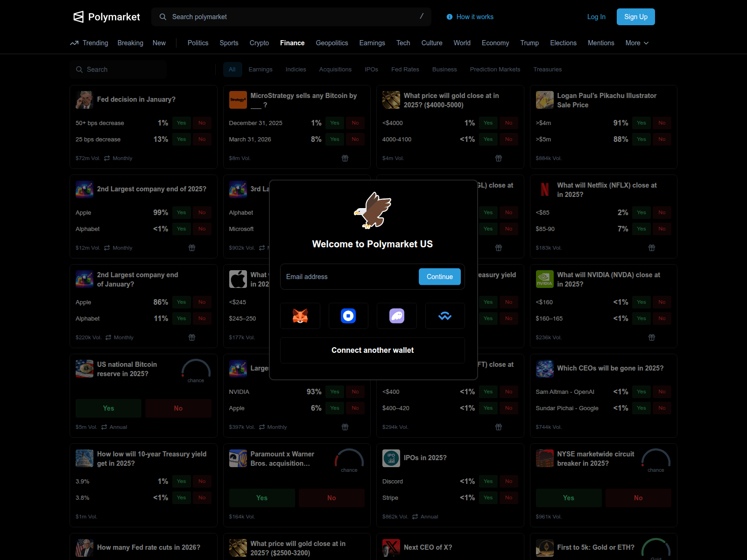Click the gift icon on MicroStrategy card
The image size is (747, 560).
tap(345, 158)
